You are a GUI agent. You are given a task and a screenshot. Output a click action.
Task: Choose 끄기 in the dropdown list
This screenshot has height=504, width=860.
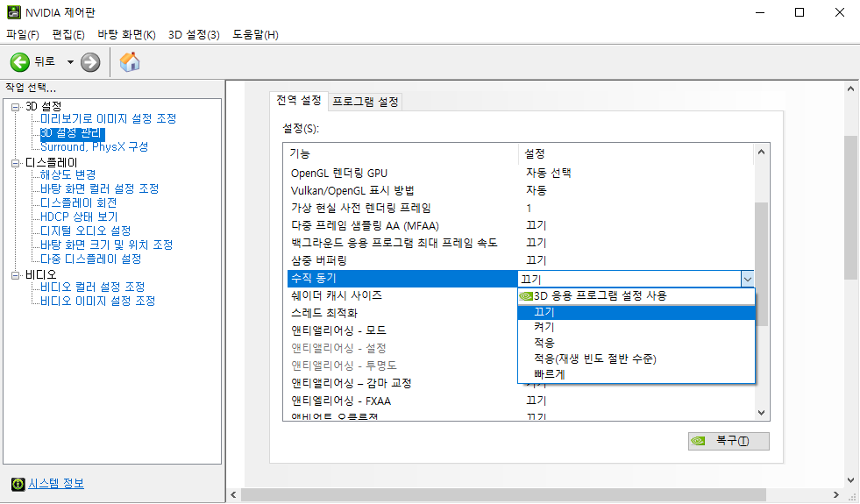[636, 312]
